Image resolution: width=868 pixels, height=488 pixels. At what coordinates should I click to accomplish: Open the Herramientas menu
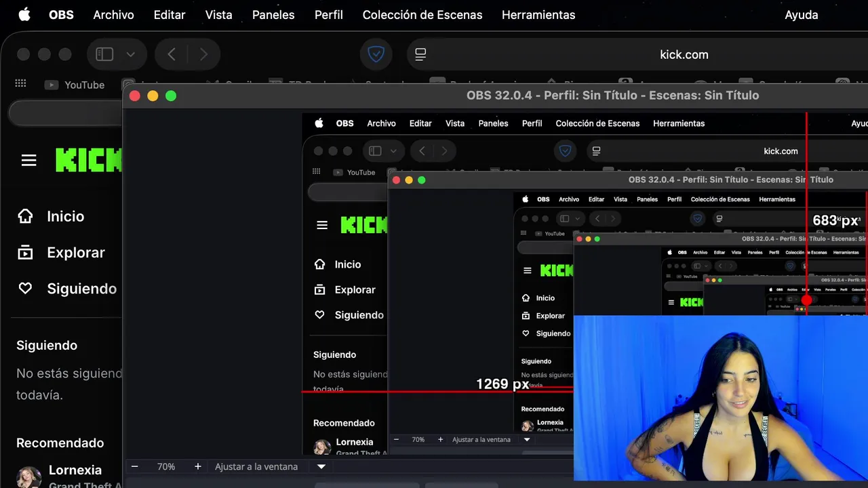point(538,15)
